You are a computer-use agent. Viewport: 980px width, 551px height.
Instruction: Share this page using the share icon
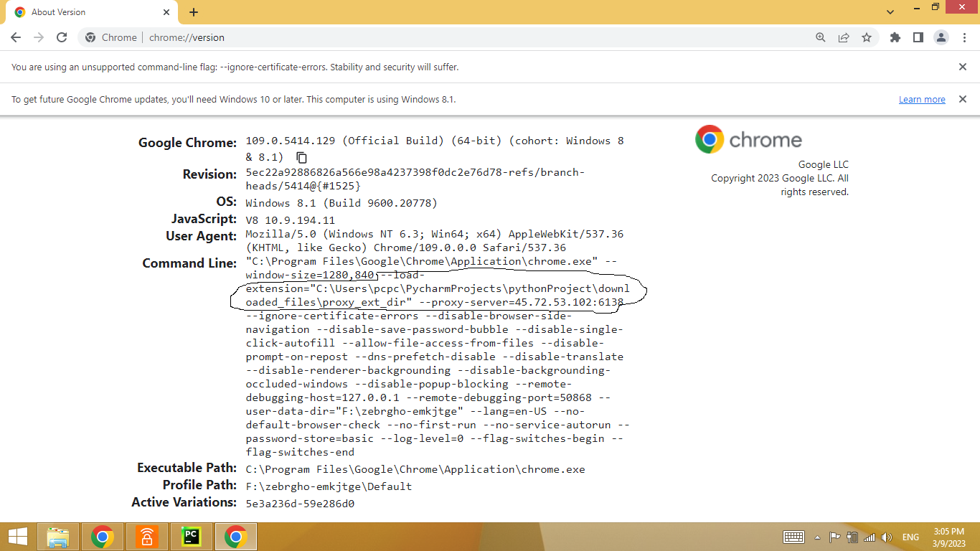(x=844, y=37)
